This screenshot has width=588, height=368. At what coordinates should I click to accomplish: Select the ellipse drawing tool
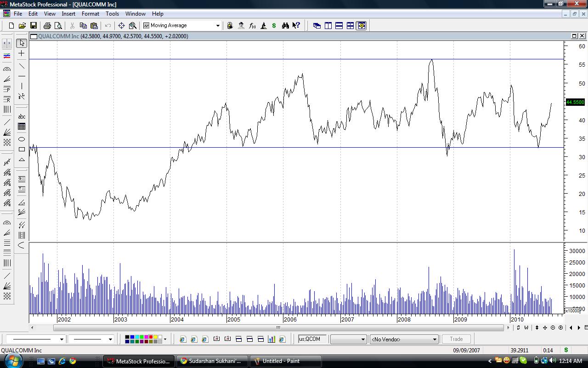(22, 139)
